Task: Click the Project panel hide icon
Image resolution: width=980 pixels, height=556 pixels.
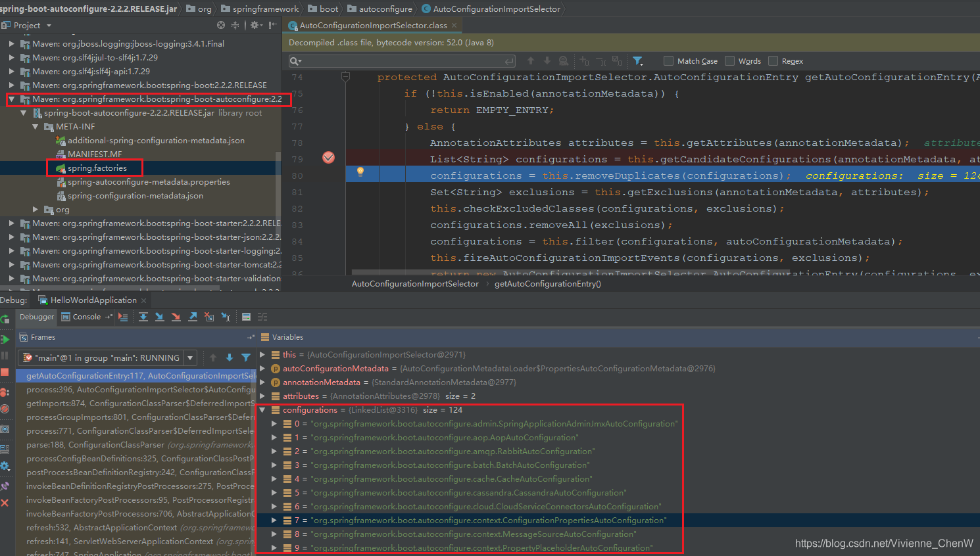Action: coord(273,25)
